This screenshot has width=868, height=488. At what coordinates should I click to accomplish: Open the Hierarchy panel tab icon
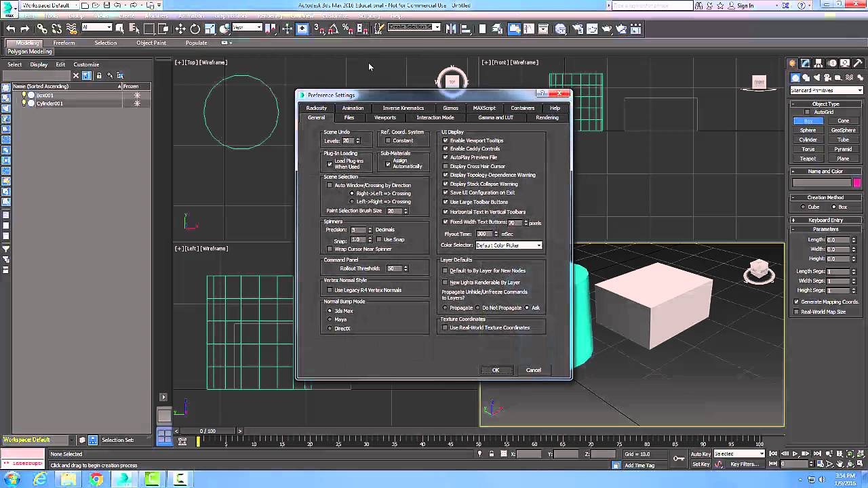pyautogui.click(x=818, y=63)
